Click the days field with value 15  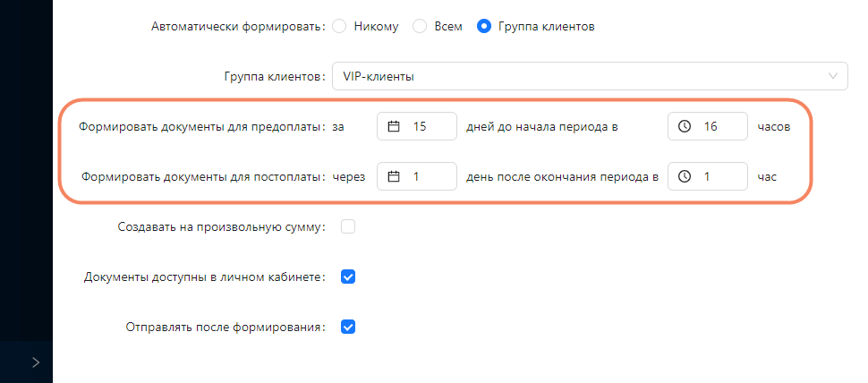[417, 127]
